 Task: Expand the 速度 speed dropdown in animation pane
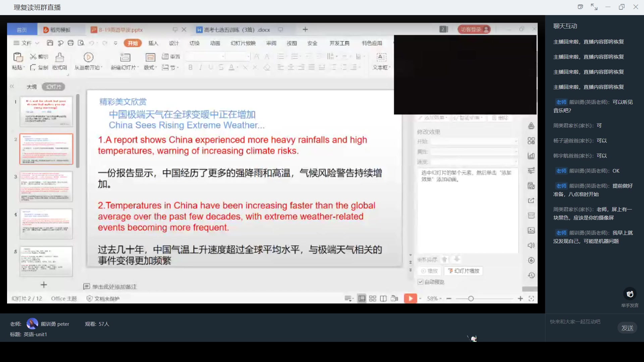pos(475,162)
